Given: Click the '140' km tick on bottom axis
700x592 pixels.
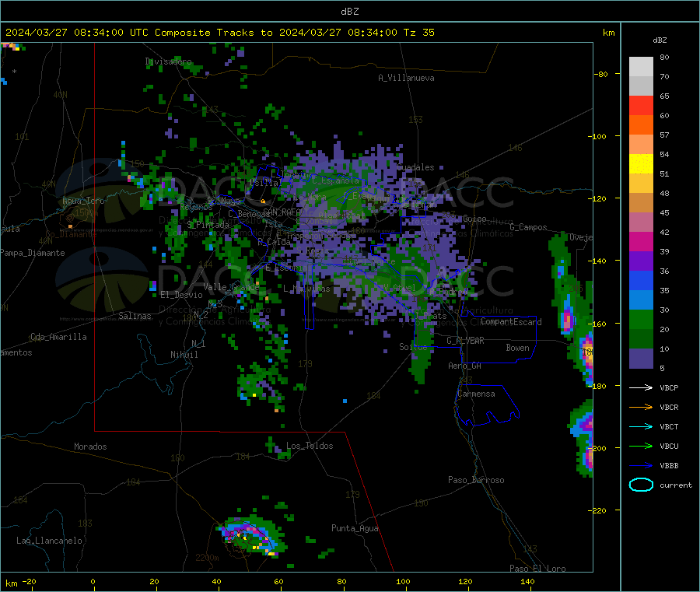Looking at the screenshot, I should (527, 581).
